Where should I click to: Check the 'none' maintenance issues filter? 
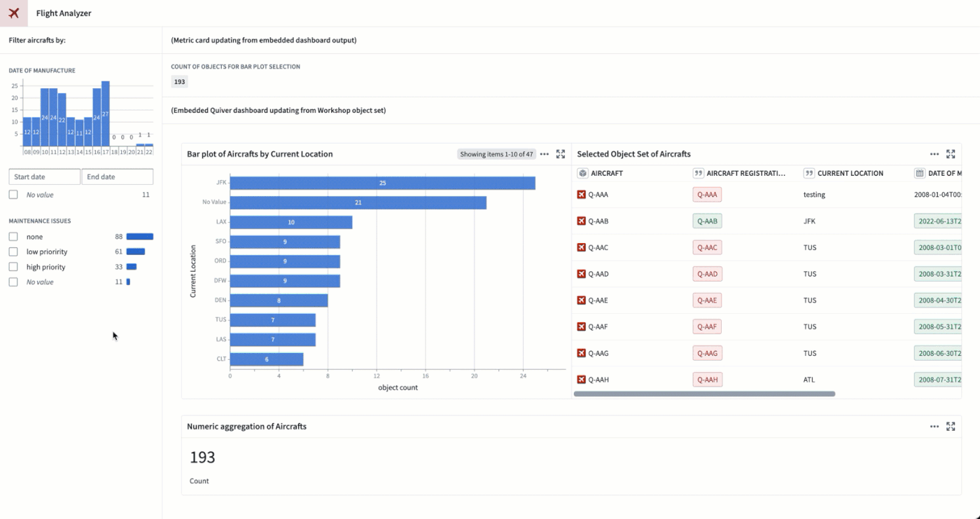13,237
